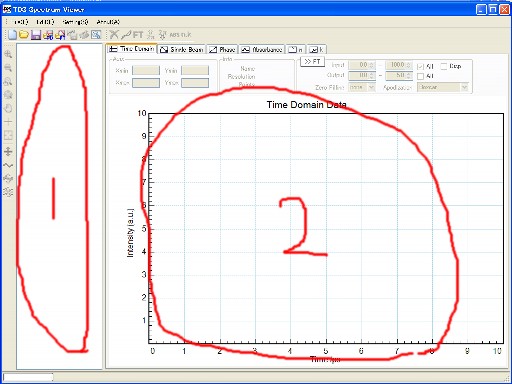This screenshot has width=512, height=384.
Task: Switch to the Absorbance tab
Action: (x=262, y=50)
